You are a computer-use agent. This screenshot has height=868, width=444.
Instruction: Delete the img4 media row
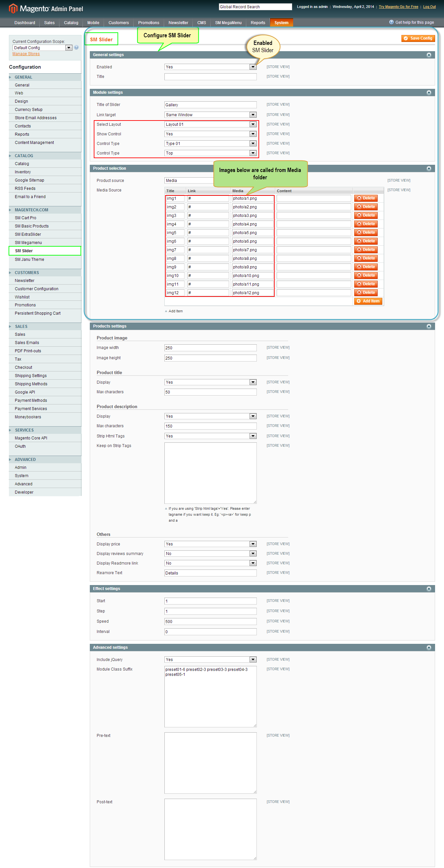pos(365,224)
